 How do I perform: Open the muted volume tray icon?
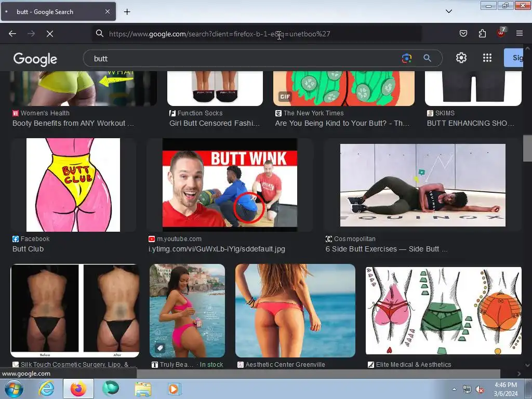[480, 390]
